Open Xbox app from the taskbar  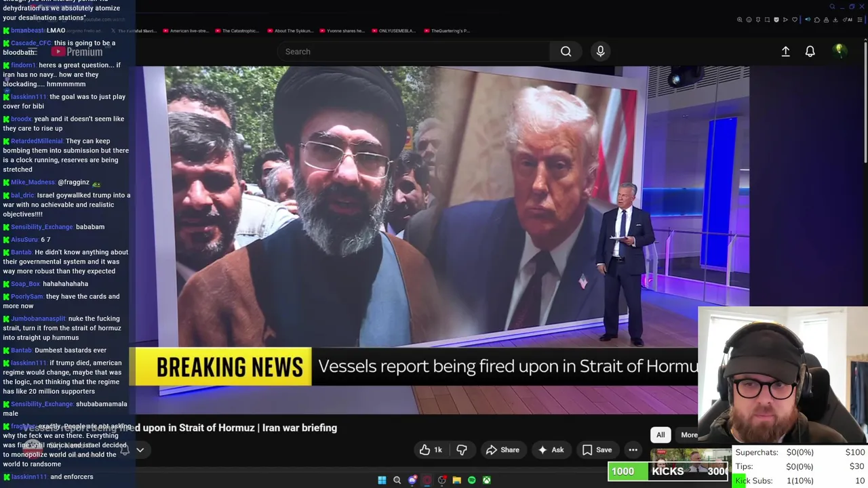486,480
